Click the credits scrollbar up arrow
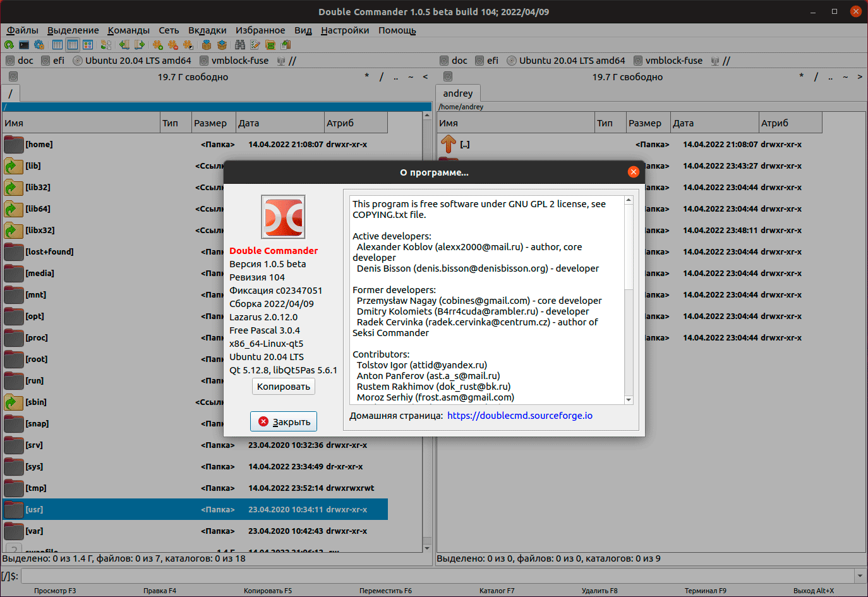Viewport: 868px width, 597px height. [x=629, y=200]
